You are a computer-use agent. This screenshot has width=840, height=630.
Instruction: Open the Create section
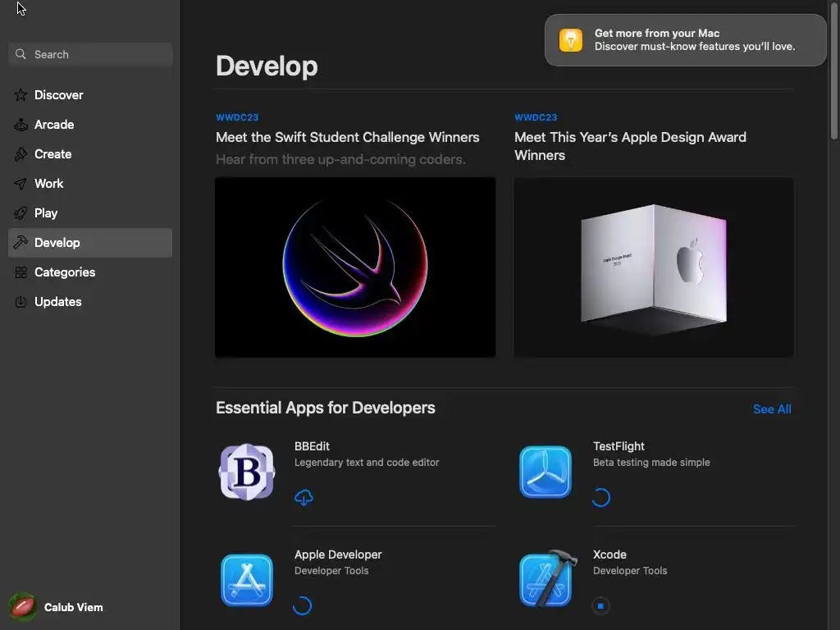pyautogui.click(x=90, y=154)
